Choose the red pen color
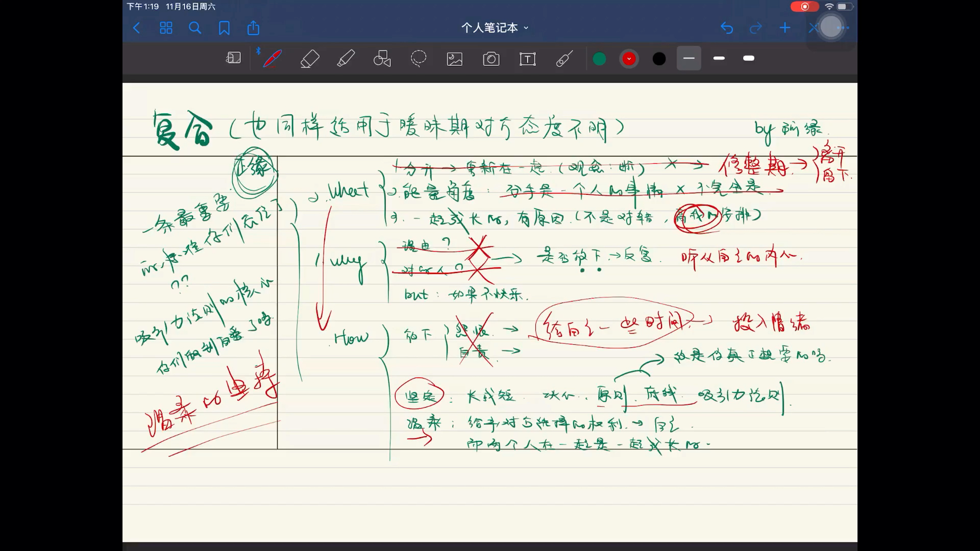 coord(629,59)
